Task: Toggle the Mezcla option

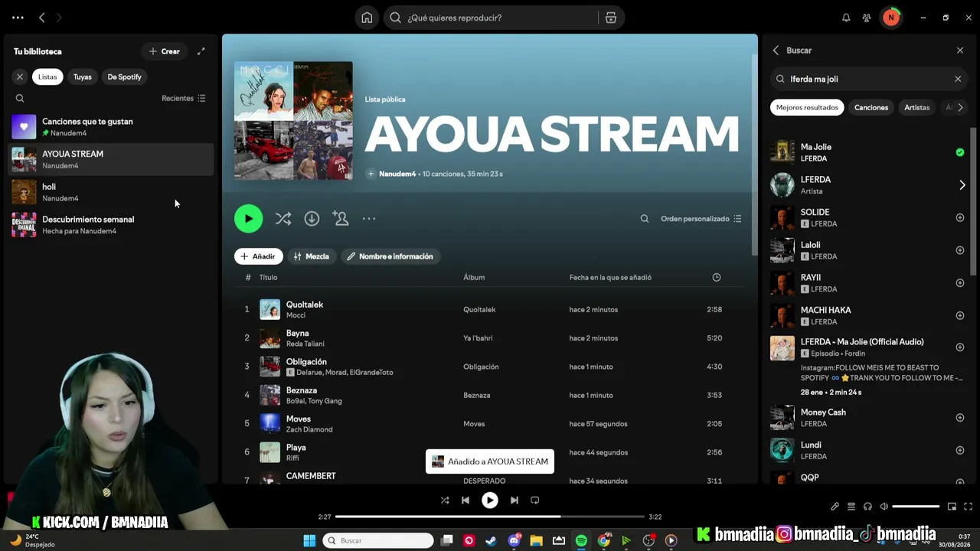Action: coord(312,256)
